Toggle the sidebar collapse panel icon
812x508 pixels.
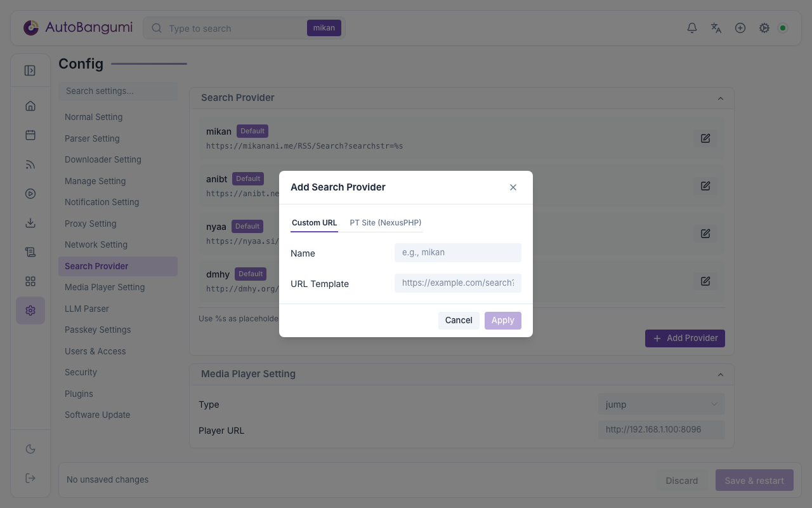[x=30, y=70]
